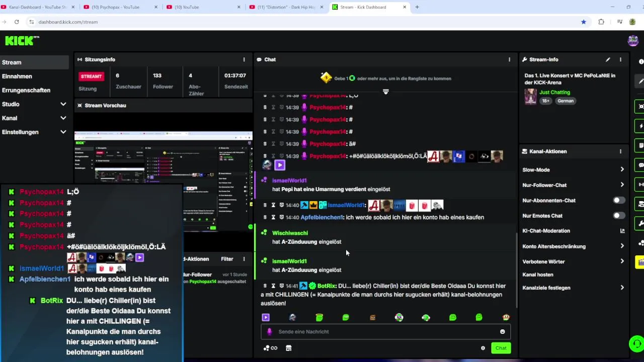Open browser extensions puzzle icon

pos(601,22)
